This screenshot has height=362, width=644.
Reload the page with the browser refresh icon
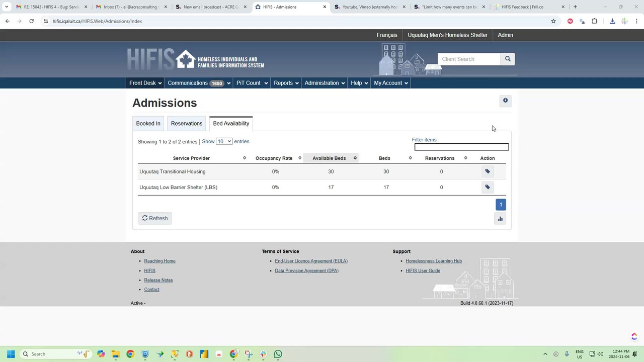[31, 21]
